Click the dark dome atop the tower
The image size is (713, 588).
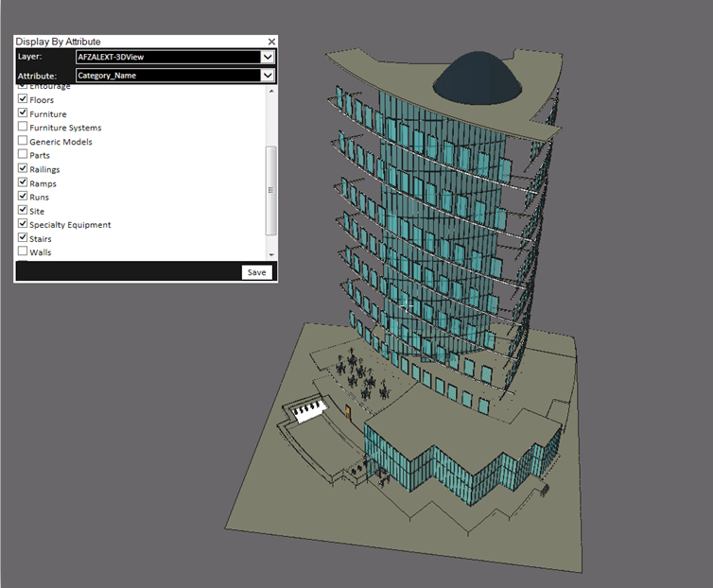[474, 76]
